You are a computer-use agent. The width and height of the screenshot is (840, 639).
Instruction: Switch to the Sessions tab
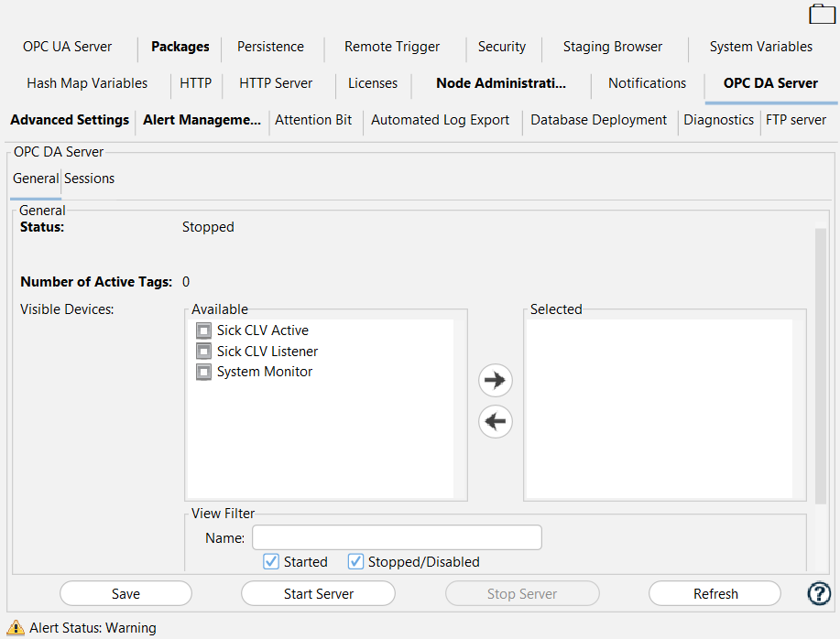[x=90, y=179]
